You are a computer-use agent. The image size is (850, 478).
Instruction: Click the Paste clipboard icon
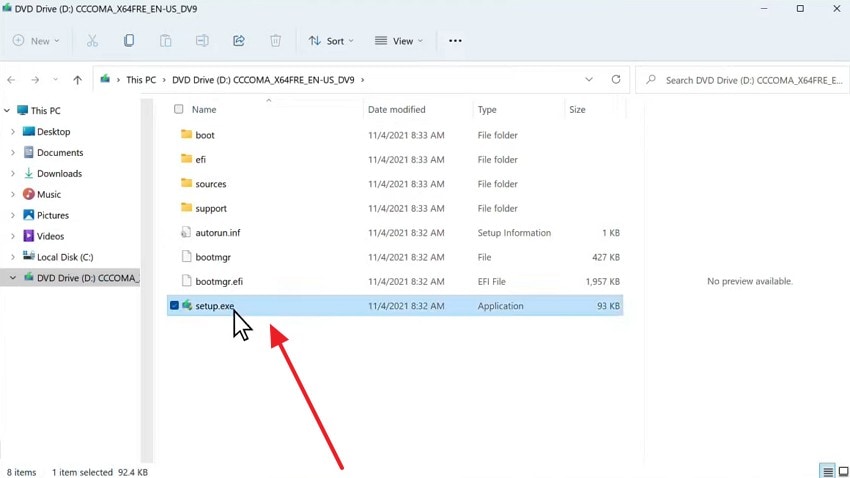[x=165, y=41]
